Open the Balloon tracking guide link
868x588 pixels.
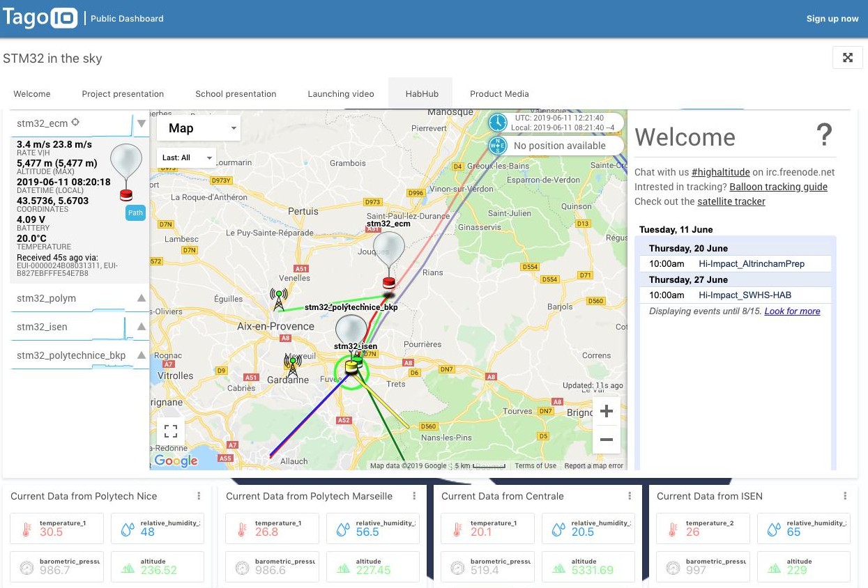point(778,187)
